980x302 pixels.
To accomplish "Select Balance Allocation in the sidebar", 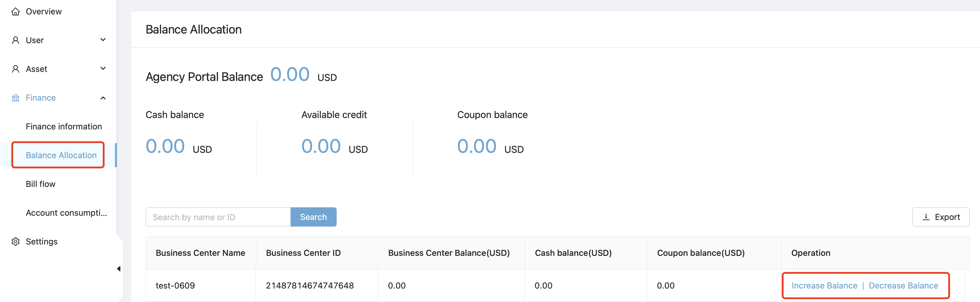I will point(61,155).
